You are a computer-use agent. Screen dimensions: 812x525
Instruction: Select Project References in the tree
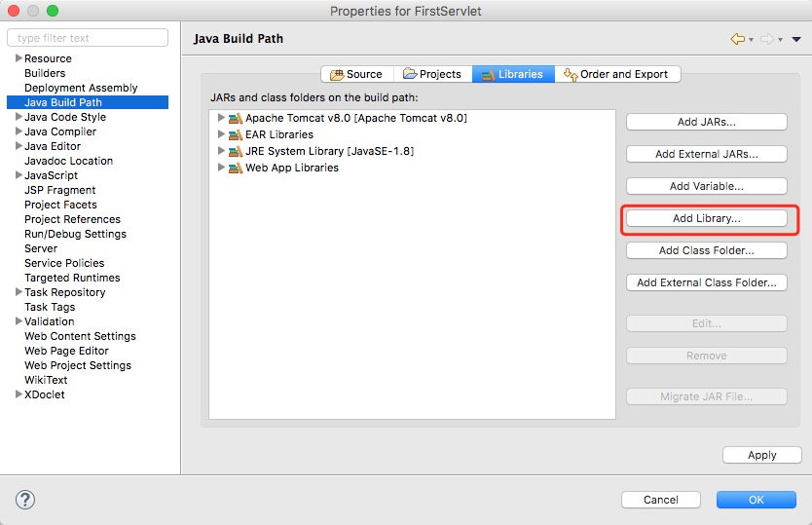point(72,219)
